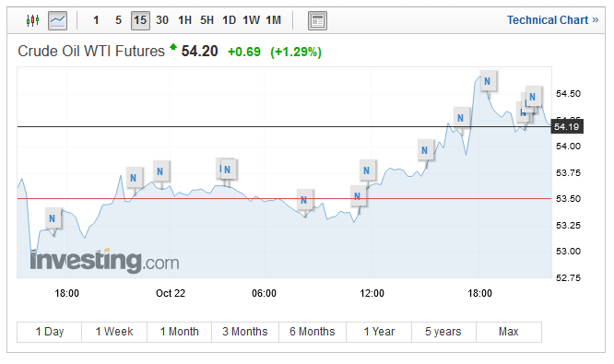Show the 1 Year range
This screenshot has height=364, width=614.
click(x=379, y=332)
